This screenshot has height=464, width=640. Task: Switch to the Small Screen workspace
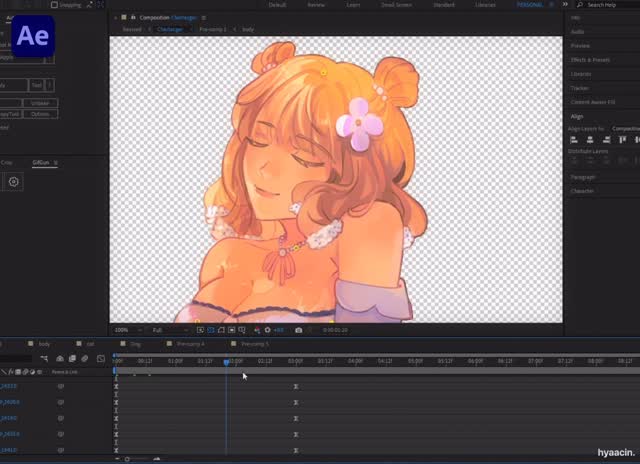pos(396,5)
